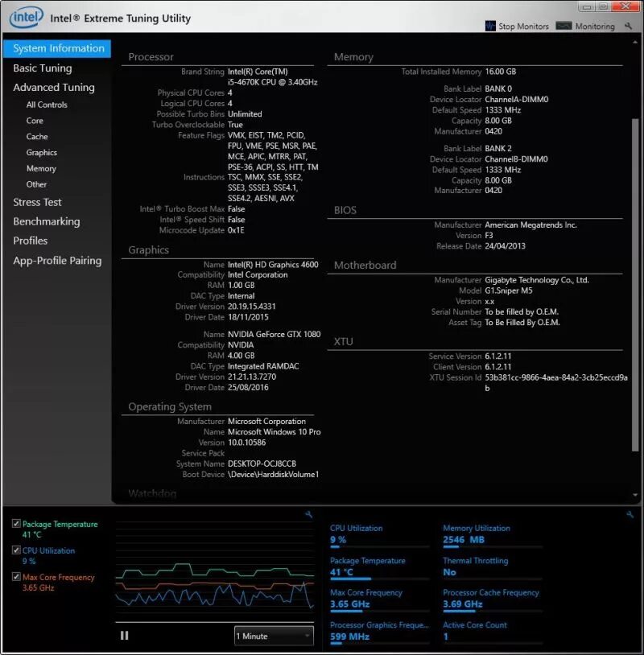The width and height of the screenshot is (644, 655).
Task: Select System Information tab
Action: (57, 48)
